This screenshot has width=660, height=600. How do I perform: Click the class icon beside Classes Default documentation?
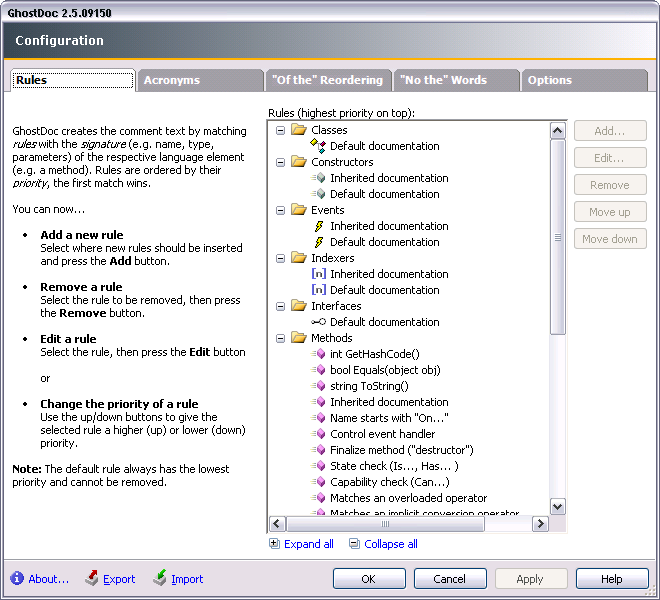(x=318, y=146)
